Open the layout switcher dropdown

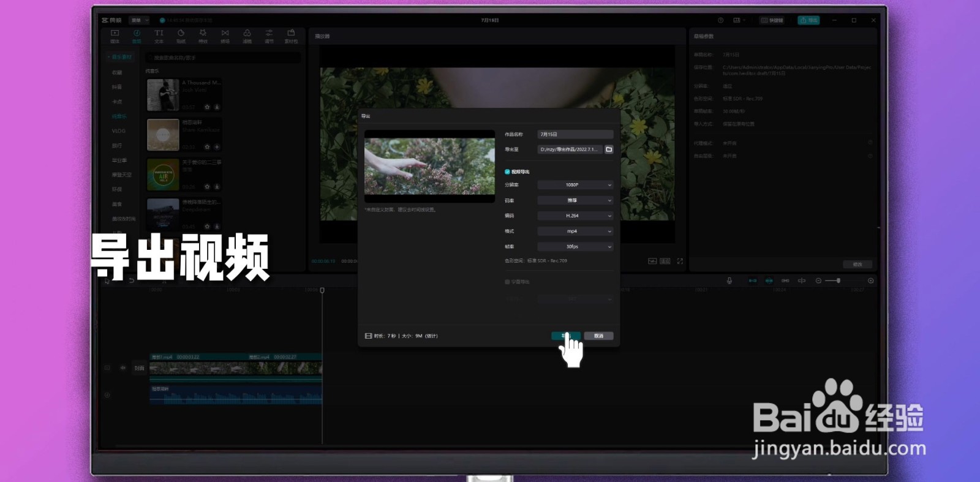coord(739,20)
